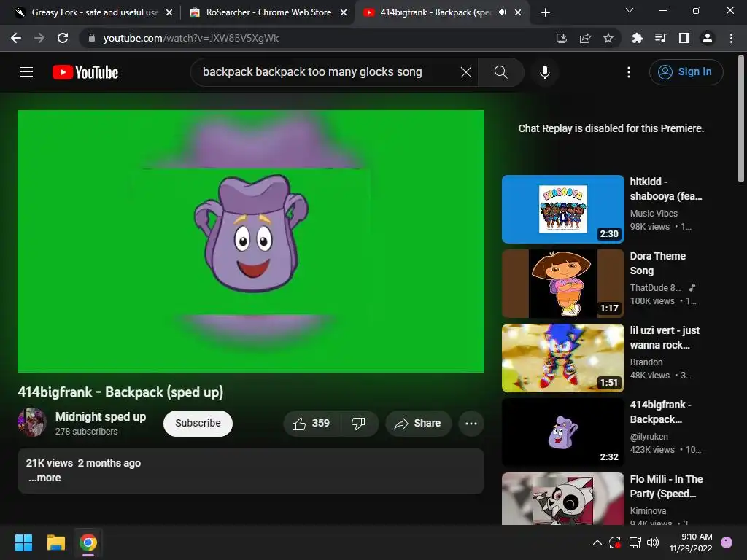Open the tab search chevron
The width and height of the screenshot is (747, 560).
click(x=630, y=10)
